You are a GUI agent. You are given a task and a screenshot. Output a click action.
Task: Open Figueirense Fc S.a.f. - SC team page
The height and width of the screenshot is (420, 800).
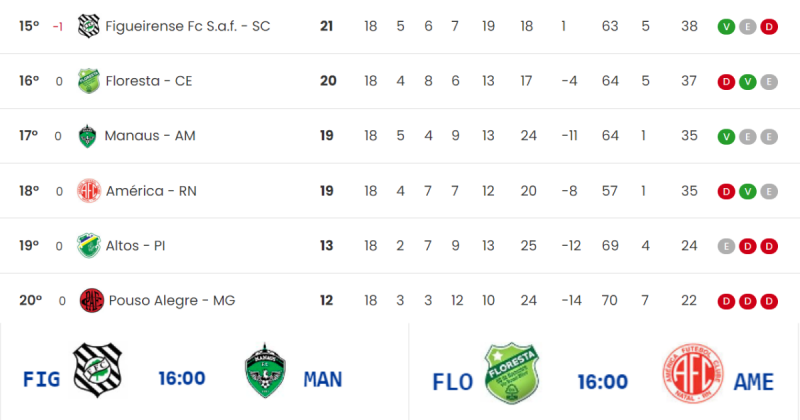pyautogui.click(x=188, y=26)
